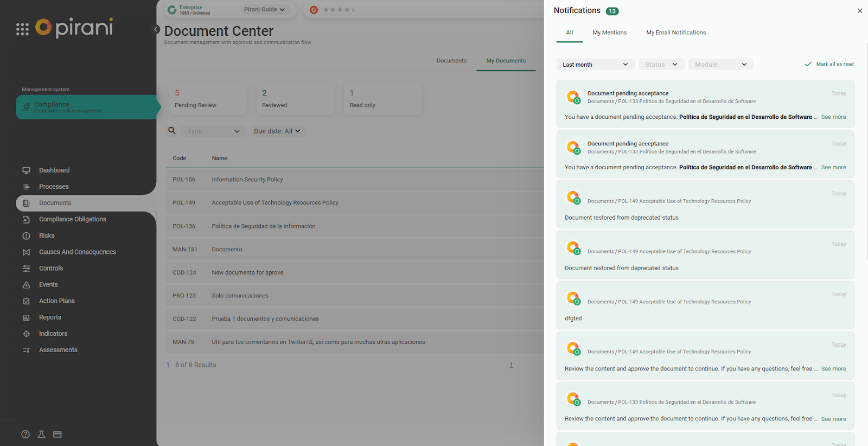Go to Dashboard in the sidebar
Image resolution: width=868 pixels, height=446 pixels.
pos(54,170)
